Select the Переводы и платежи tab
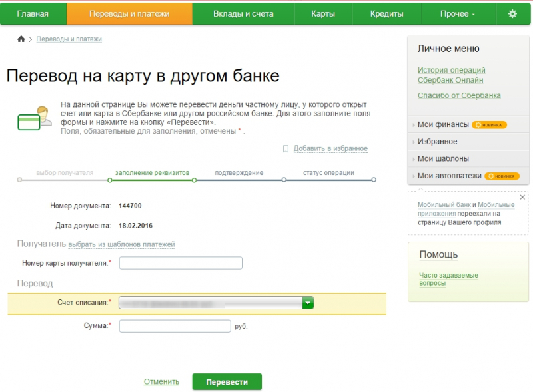This screenshot has width=533, height=392. click(129, 13)
